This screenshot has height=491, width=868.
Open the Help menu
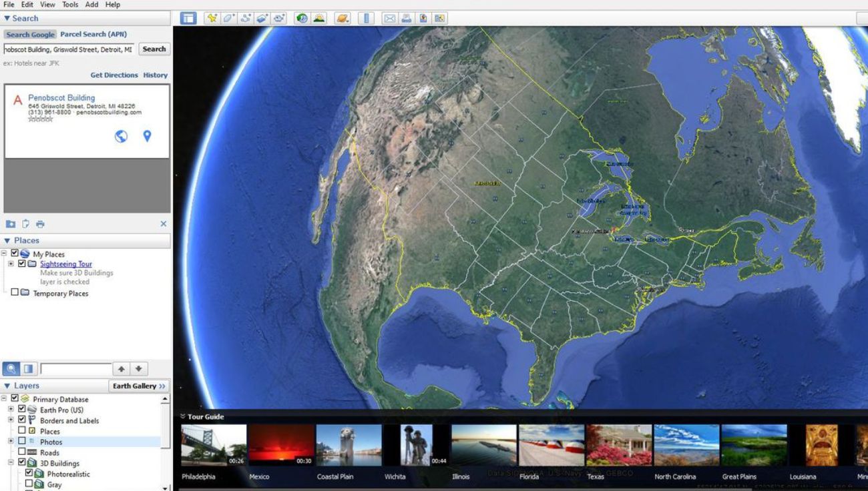[113, 5]
